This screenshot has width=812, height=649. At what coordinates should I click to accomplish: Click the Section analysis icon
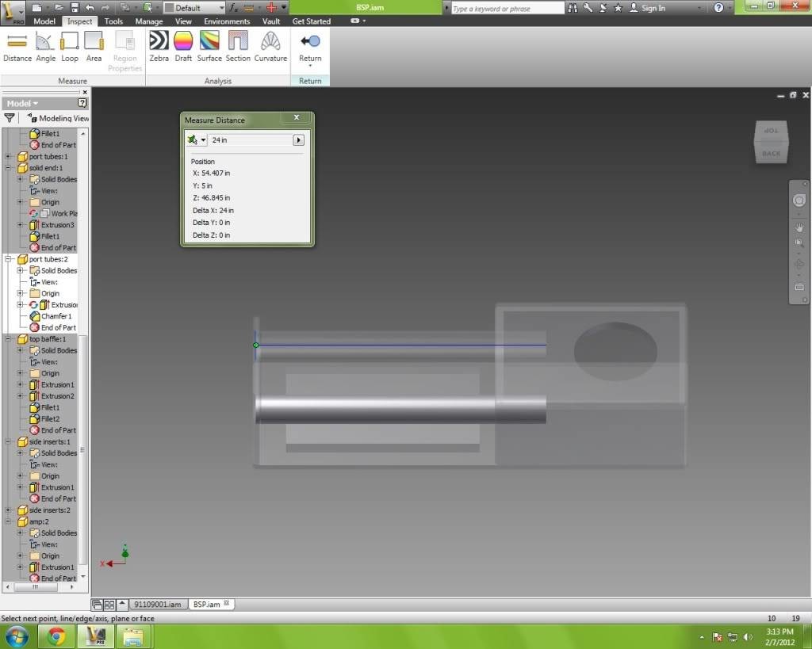tap(238, 47)
